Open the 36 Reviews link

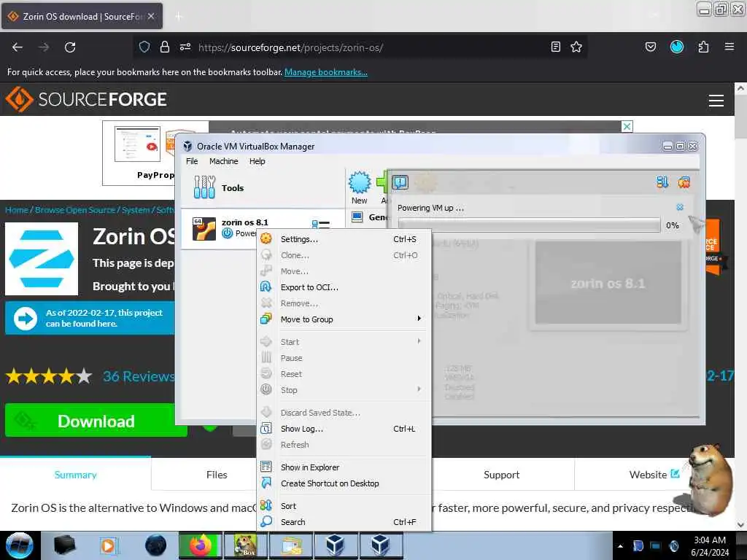[x=139, y=376]
